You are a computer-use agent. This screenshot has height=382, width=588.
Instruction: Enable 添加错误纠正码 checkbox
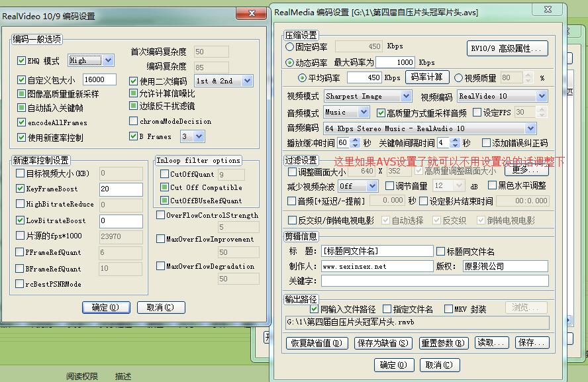[x=486, y=143]
